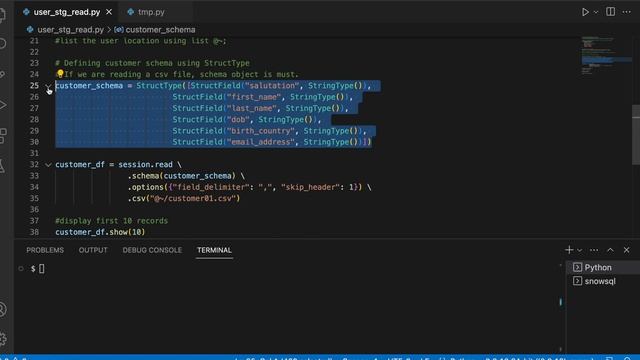The image size is (640, 360).
Task: Show code actions via the lightbulb icon
Action: pyautogui.click(x=60, y=73)
